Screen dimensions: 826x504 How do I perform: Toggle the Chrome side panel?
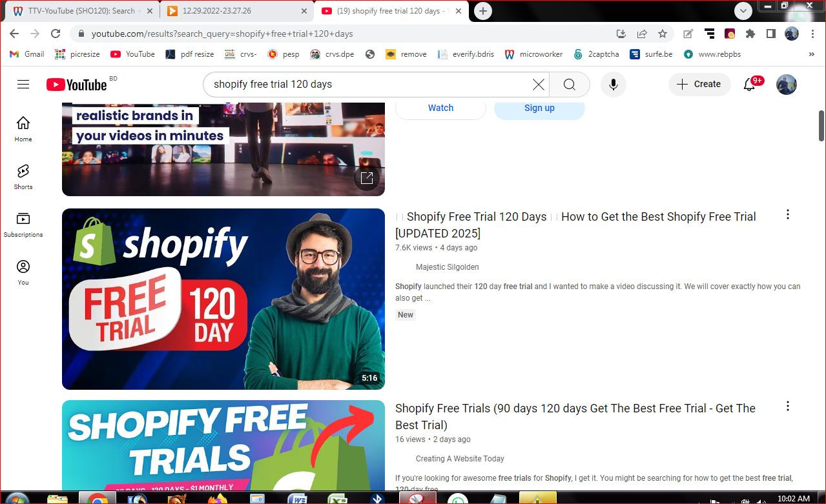[x=771, y=34]
